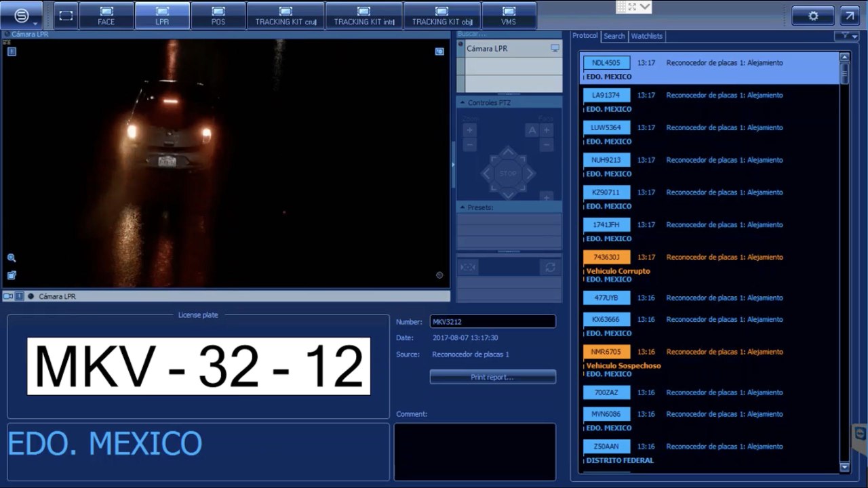The width and height of the screenshot is (868, 488).
Task: Click the monitor icon beside Cámara LPR
Action: pyautogui.click(x=555, y=48)
